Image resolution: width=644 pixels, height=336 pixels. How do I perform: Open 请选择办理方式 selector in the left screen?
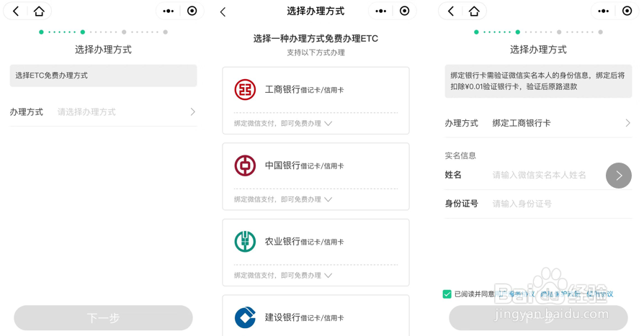click(x=103, y=112)
